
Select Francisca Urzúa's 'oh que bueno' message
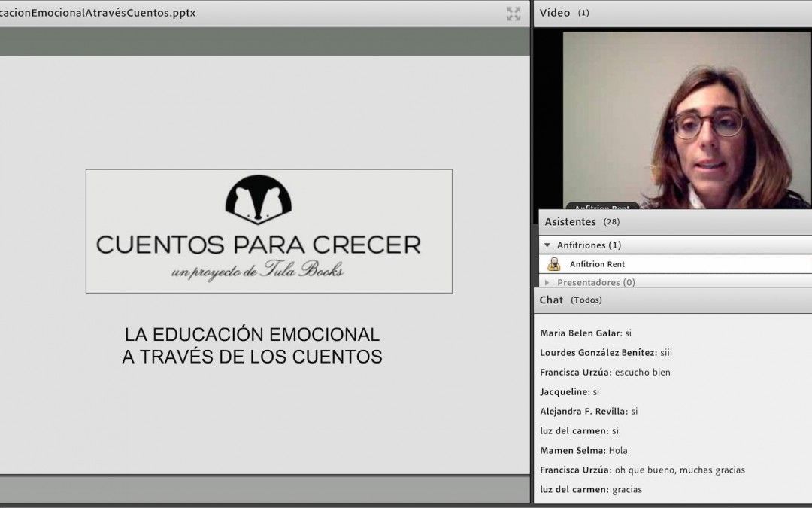tap(642, 470)
